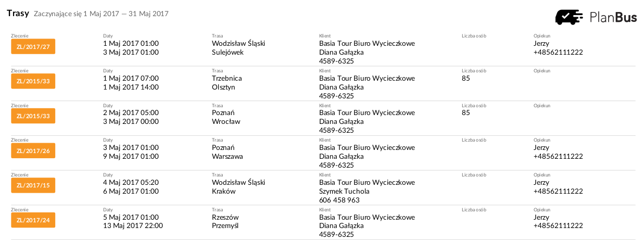644x240 pixels.
Task: Open order ZL/2017/15
Action: click(33, 185)
